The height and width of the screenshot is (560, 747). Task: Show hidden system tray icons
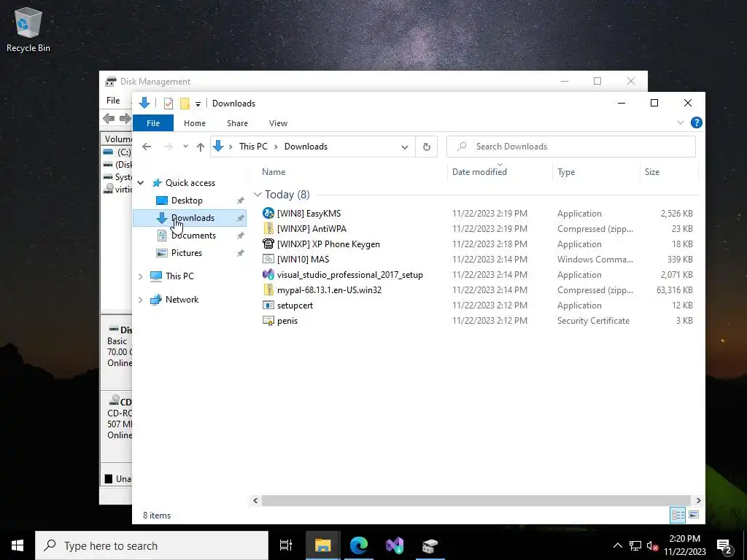617,545
